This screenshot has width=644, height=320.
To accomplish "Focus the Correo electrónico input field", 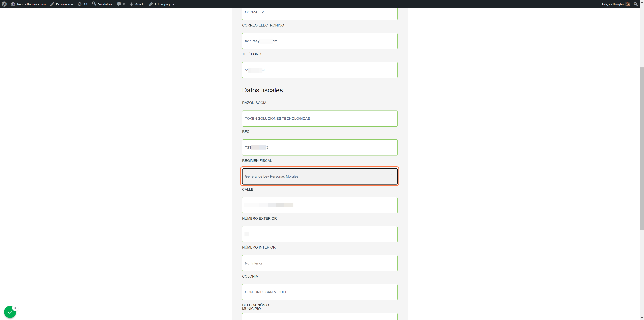I will coord(320,41).
